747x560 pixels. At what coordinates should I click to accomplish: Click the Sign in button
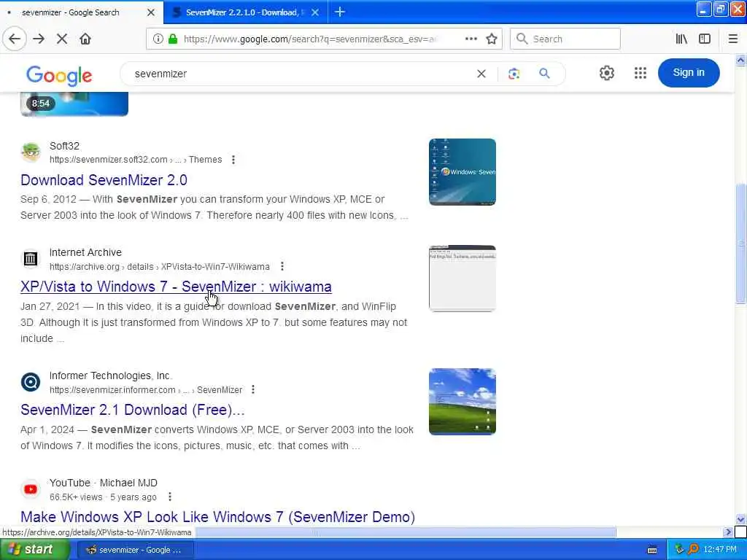point(689,72)
